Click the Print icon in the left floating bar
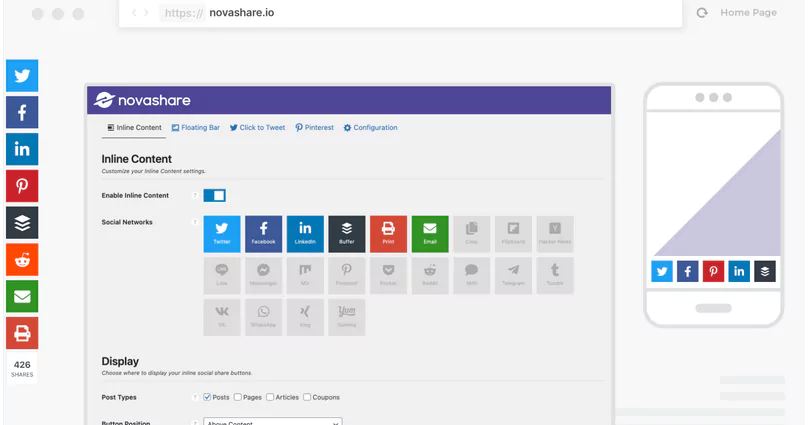This screenshot has height=425, width=809. click(x=22, y=333)
